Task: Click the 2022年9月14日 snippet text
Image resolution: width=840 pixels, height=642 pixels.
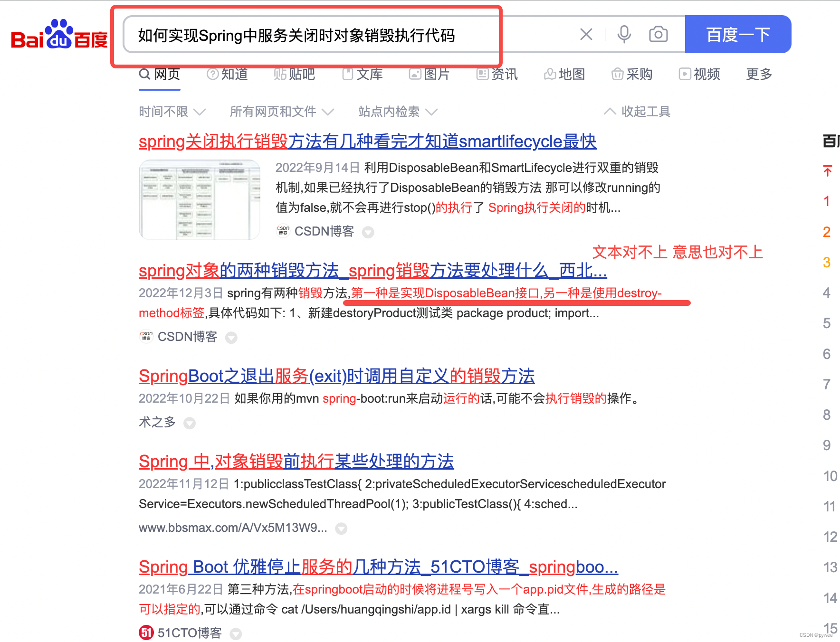Action: (x=468, y=188)
